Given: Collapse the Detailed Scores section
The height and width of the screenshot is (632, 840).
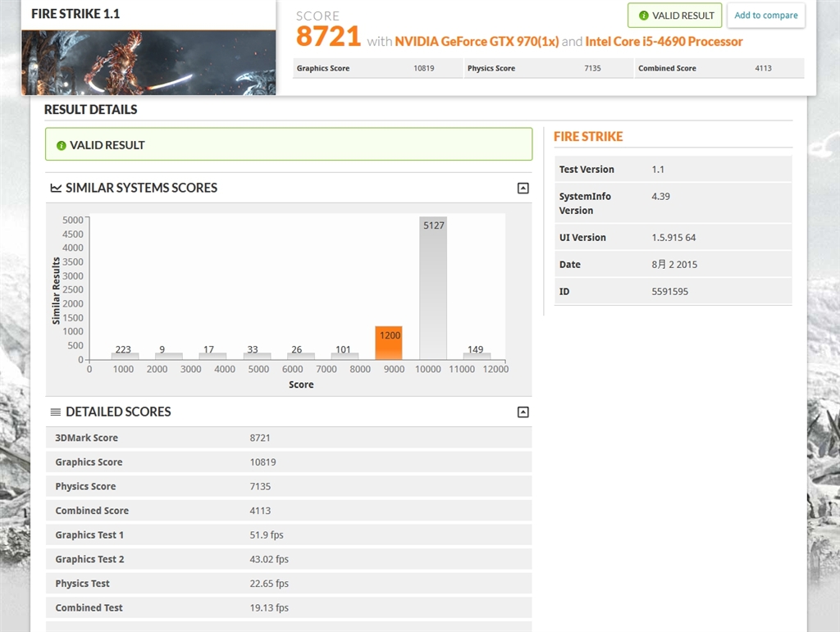Looking at the screenshot, I should coord(523,411).
